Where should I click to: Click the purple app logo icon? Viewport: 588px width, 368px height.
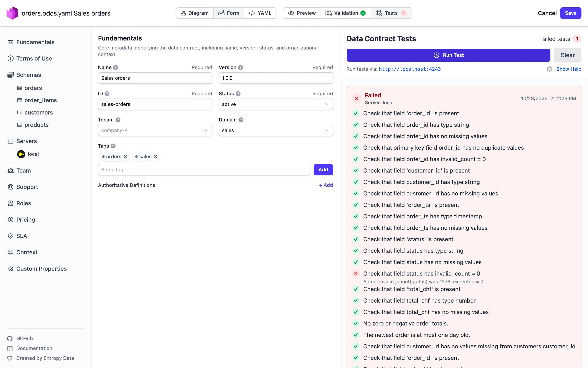pos(12,13)
